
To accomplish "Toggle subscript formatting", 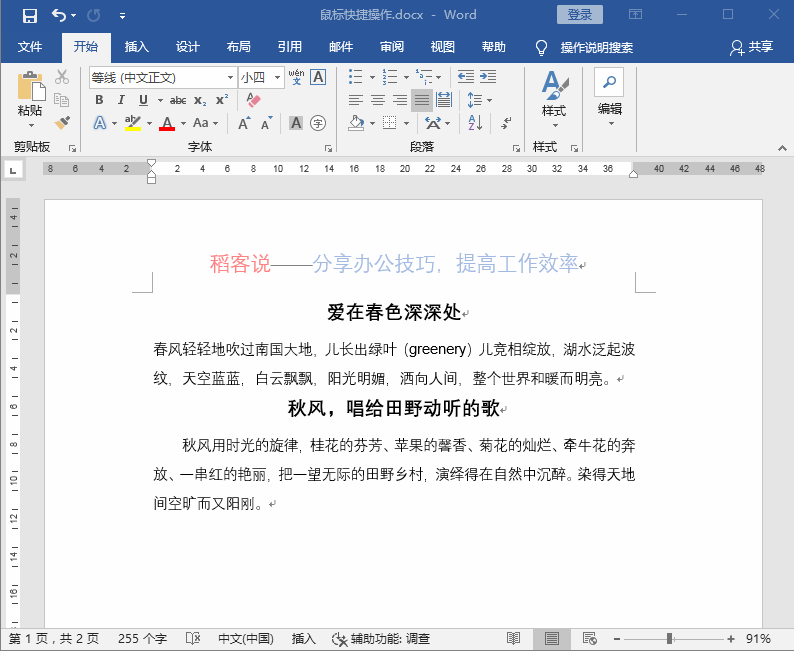I will (200, 100).
